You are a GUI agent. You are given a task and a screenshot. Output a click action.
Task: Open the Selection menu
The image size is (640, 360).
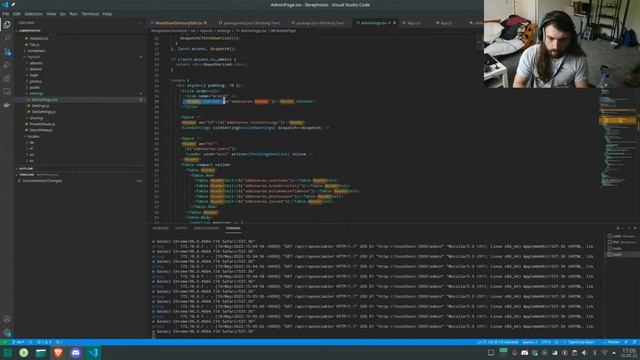[x=33, y=14]
